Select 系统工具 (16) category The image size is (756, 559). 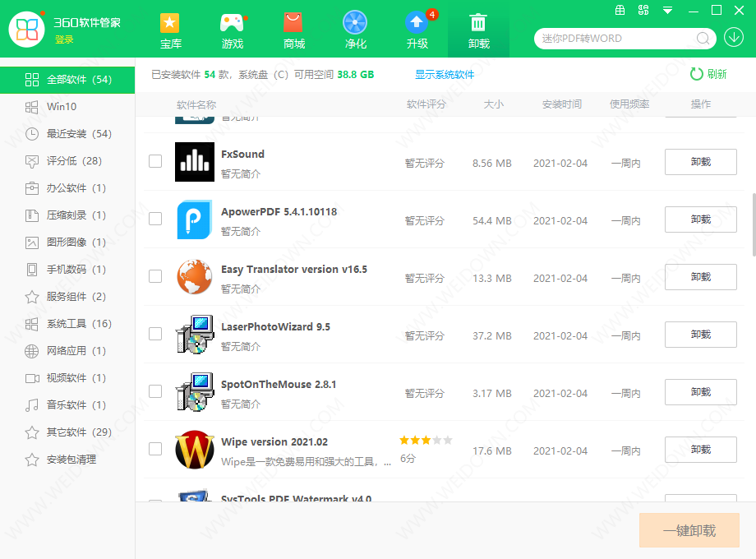click(x=67, y=324)
